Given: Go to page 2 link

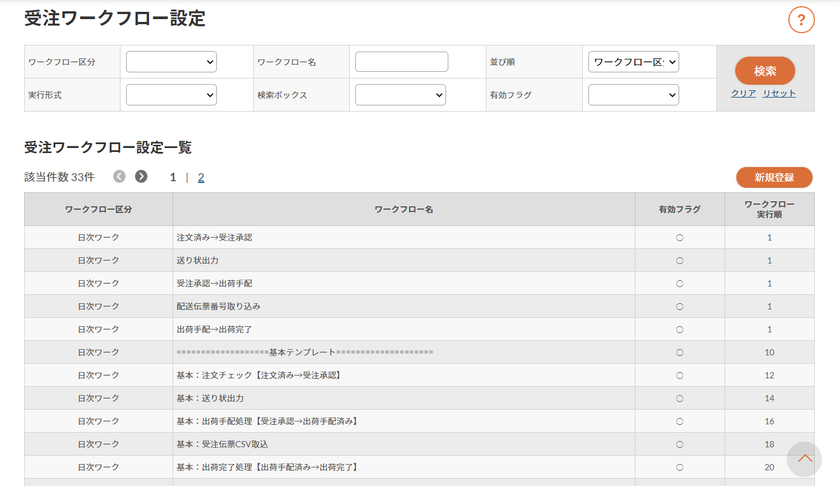Looking at the screenshot, I should point(201,177).
